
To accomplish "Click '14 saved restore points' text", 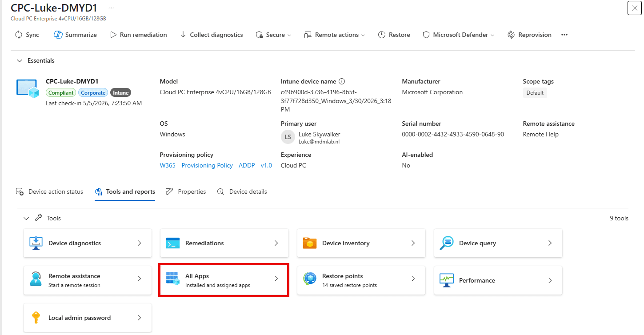I will pyautogui.click(x=349, y=285).
